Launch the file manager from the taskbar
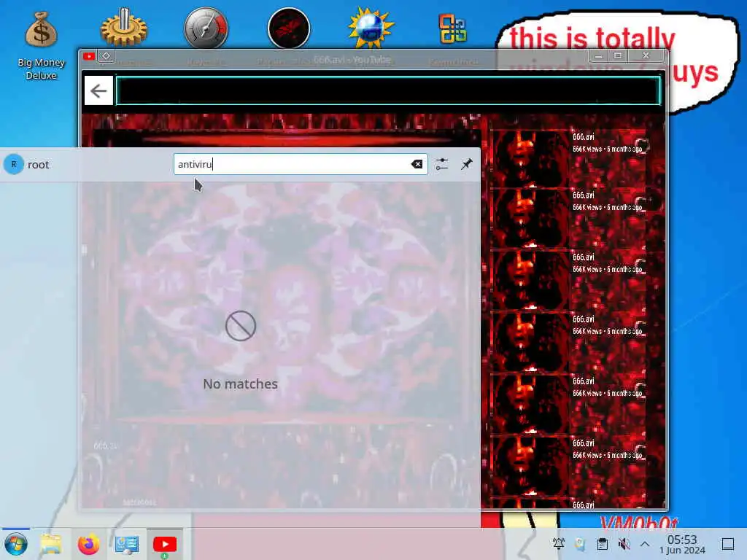 coord(51,544)
